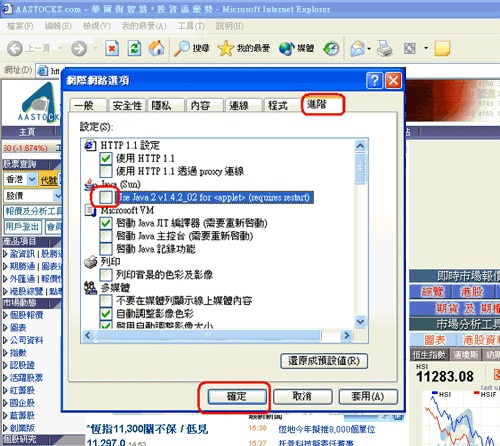Check Use Java 2 v1.4.2_02 for applet
500x446 pixels.
(106, 197)
